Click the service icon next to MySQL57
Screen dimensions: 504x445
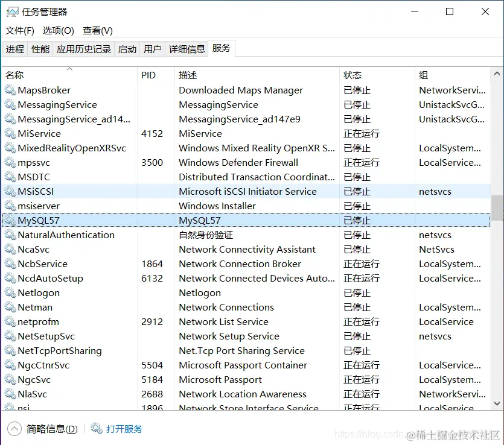coord(10,220)
